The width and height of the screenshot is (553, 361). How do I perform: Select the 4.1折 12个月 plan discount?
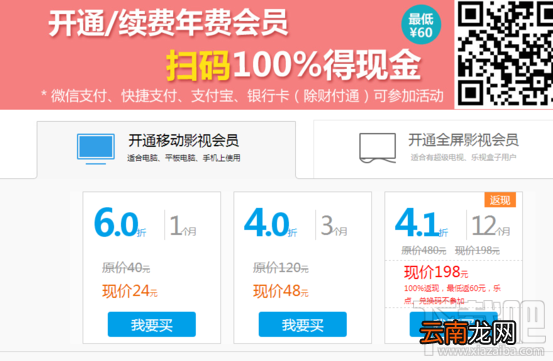tap(421, 223)
